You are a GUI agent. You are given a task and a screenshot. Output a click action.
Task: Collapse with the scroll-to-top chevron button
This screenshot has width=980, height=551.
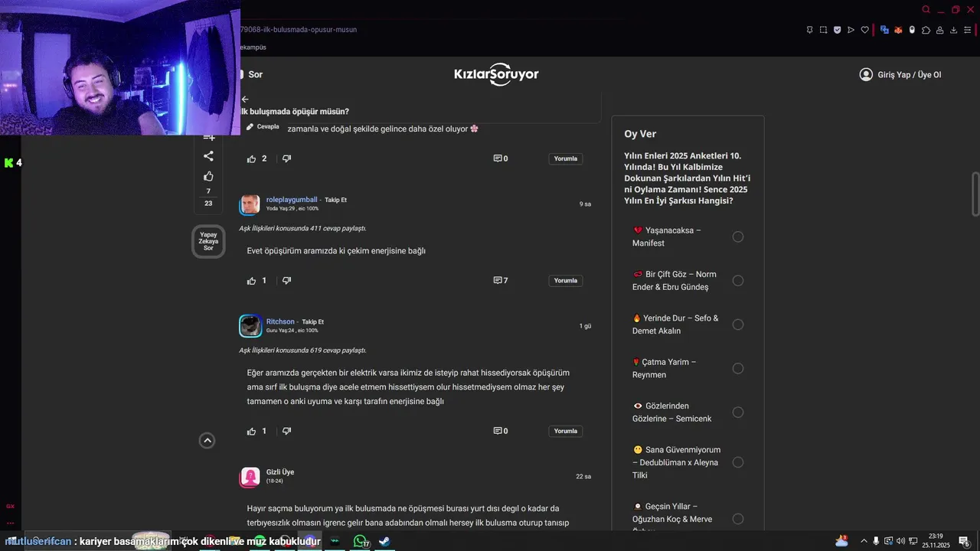pyautogui.click(x=207, y=440)
